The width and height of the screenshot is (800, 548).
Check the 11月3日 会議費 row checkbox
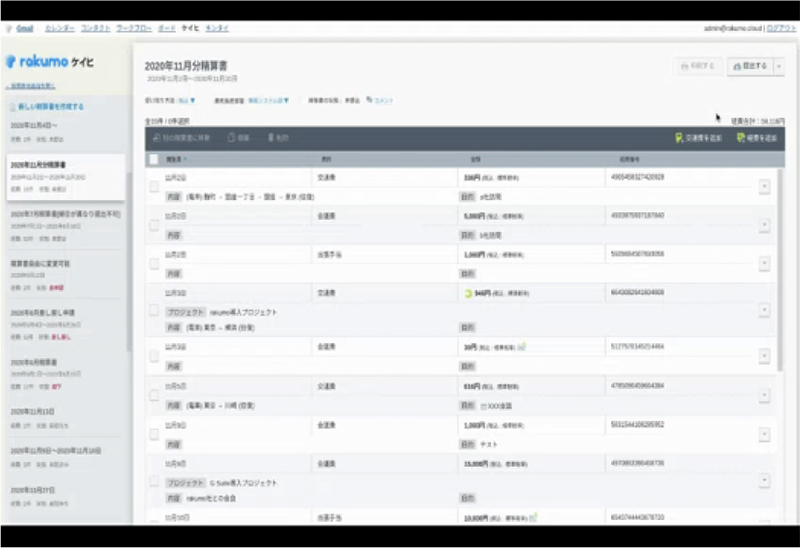pyautogui.click(x=154, y=356)
